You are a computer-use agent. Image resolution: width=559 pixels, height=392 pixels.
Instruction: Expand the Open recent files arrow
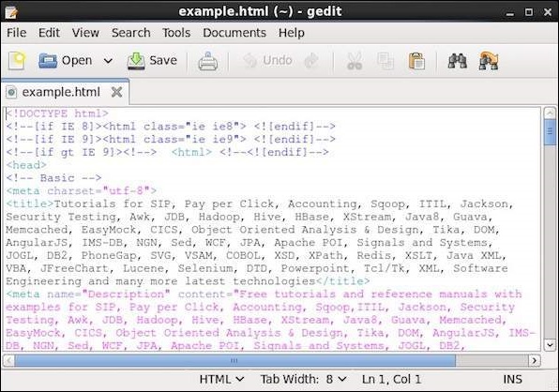click(108, 61)
